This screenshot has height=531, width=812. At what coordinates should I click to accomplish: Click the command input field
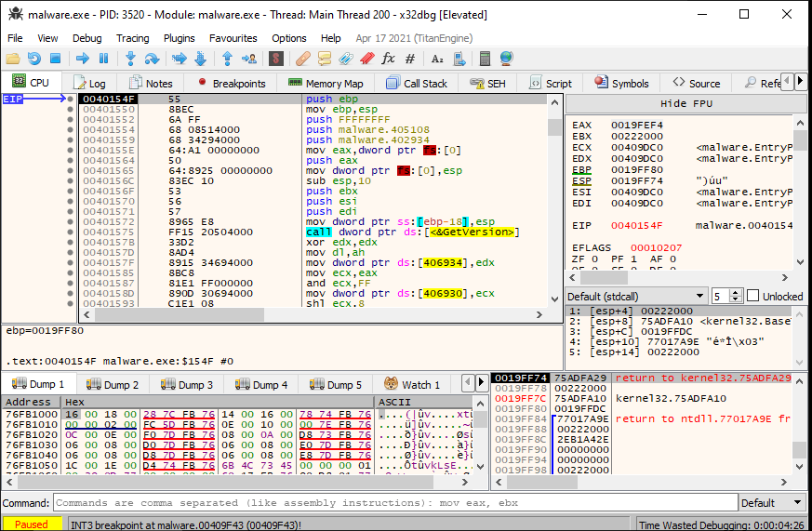[x=395, y=503]
